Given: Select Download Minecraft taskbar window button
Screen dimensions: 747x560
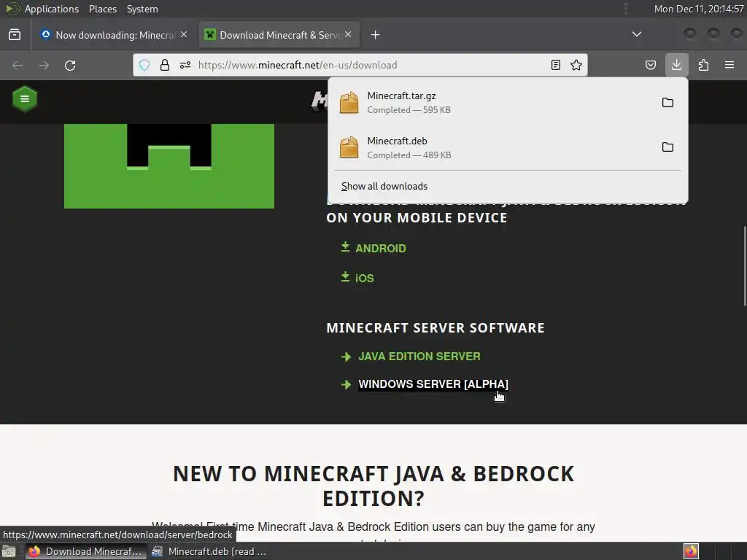Looking at the screenshot, I should [86, 551].
